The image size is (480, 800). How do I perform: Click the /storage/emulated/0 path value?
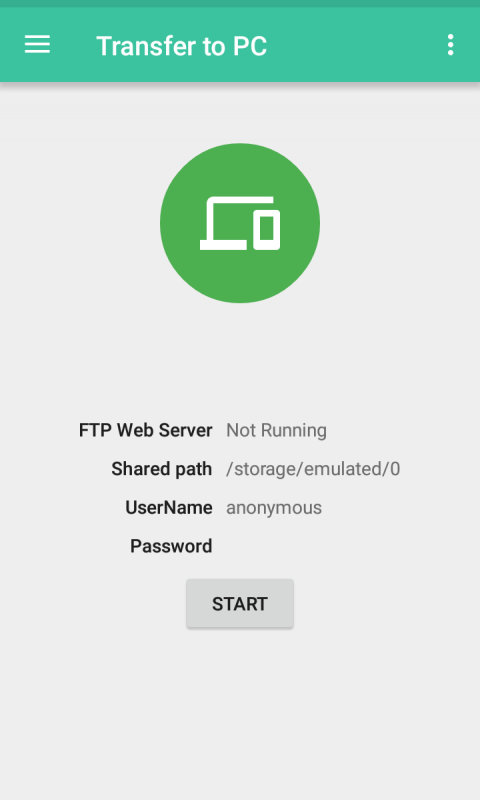tap(313, 469)
